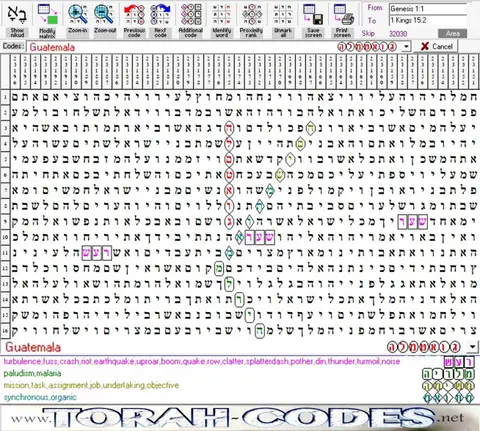Viewport: 480px width, 431px height.
Task: Select the turbulence, earthquake legend line
Action: click(x=202, y=361)
